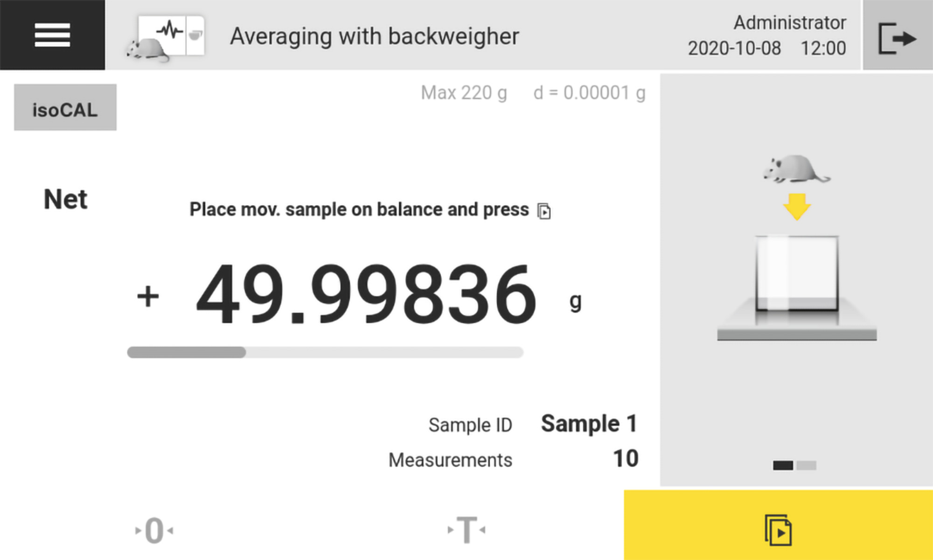
Task: Click the animal weighing application icon
Action: [x=167, y=37]
